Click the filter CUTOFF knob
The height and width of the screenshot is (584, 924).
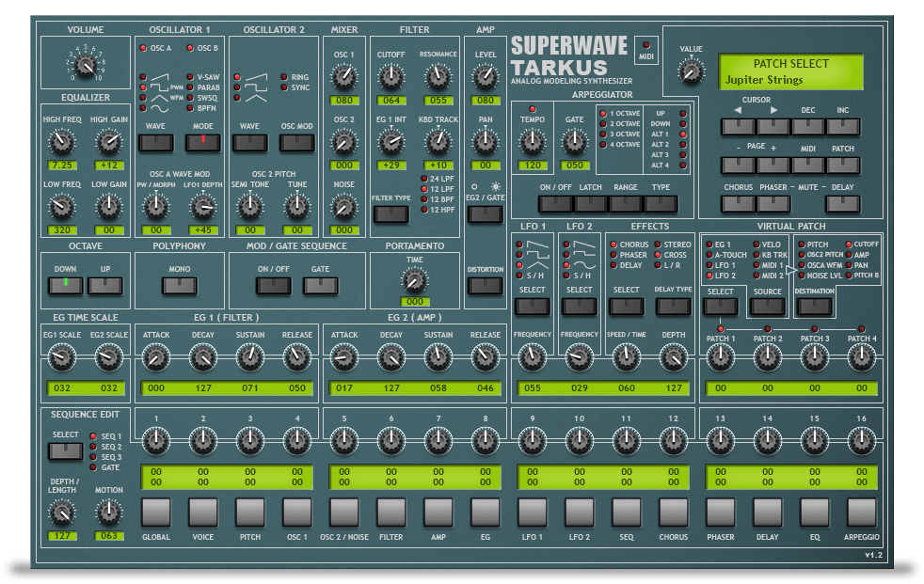coord(390,76)
